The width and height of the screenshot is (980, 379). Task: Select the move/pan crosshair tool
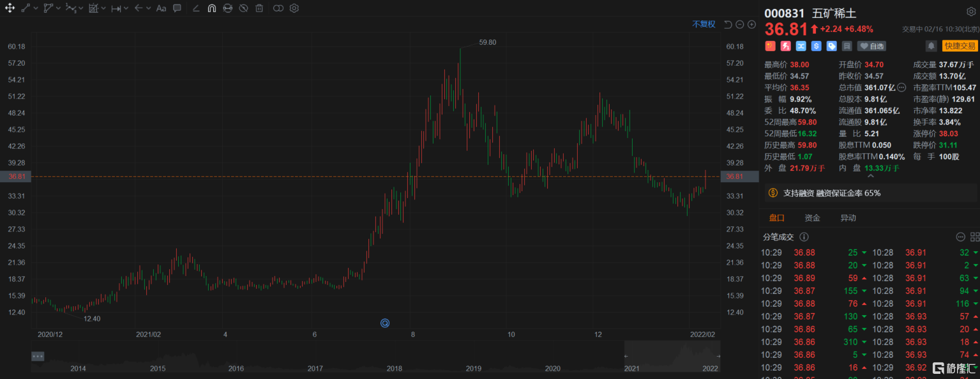10,8
